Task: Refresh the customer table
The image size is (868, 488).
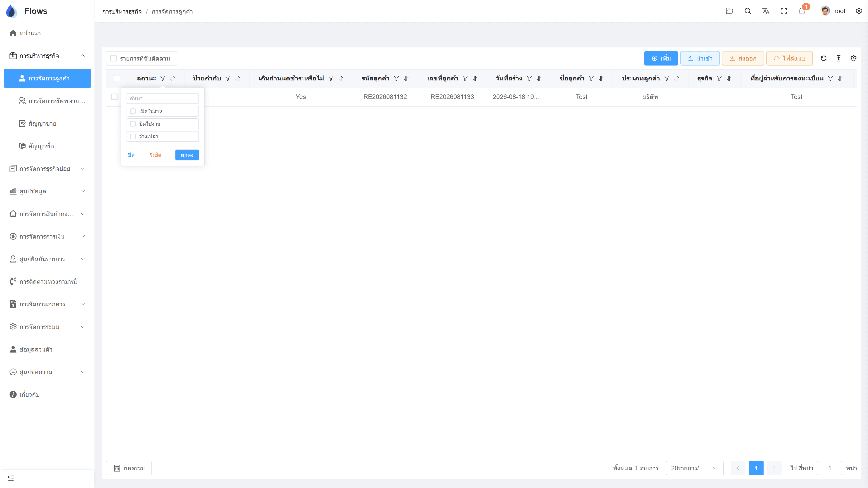Action: tap(823, 58)
